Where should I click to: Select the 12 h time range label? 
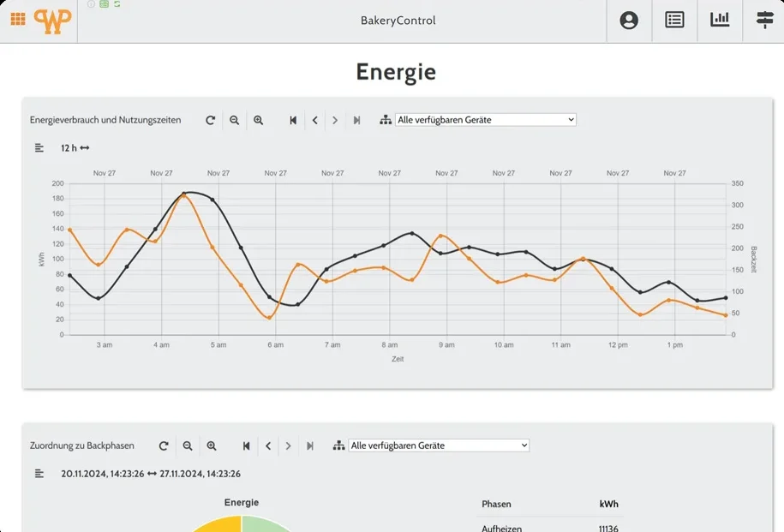[75, 148]
